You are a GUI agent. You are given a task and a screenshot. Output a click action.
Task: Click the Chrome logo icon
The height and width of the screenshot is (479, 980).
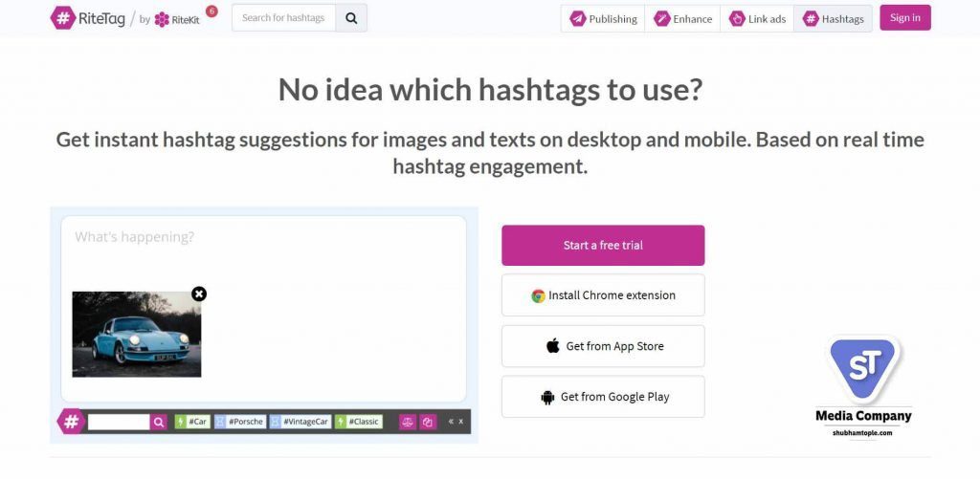(538, 296)
